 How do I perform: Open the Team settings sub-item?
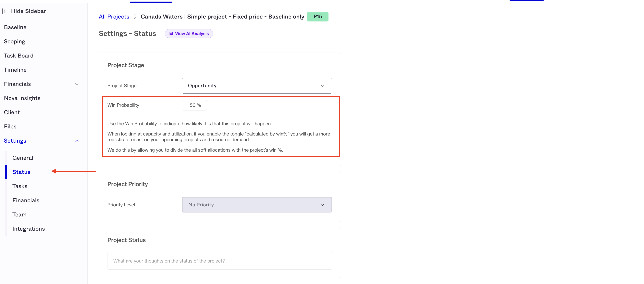[x=19, y=215]
